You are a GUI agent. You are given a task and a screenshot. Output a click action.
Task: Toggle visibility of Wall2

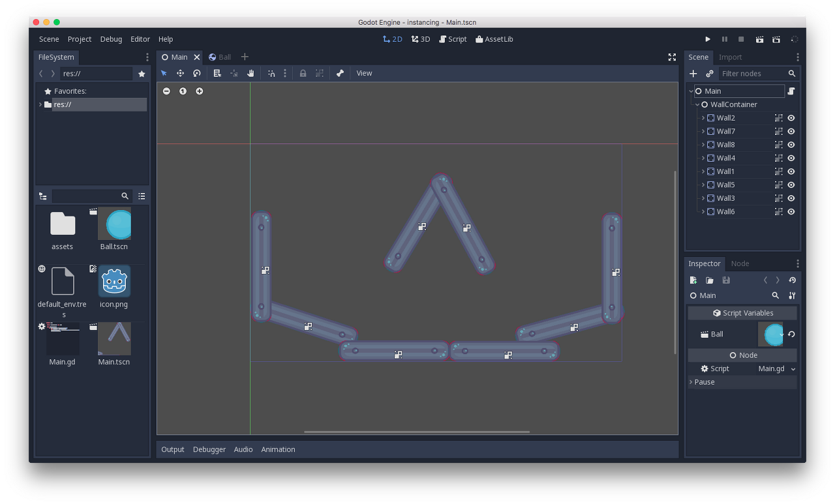pos(791,118)
